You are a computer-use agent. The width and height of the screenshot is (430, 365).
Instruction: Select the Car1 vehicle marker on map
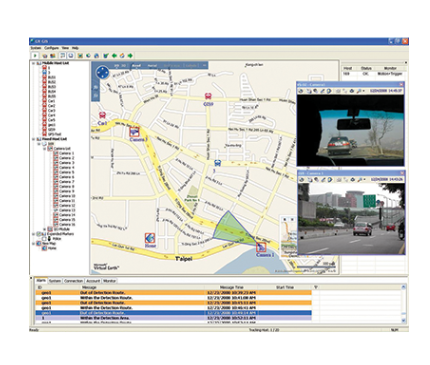tap(102, 116)
